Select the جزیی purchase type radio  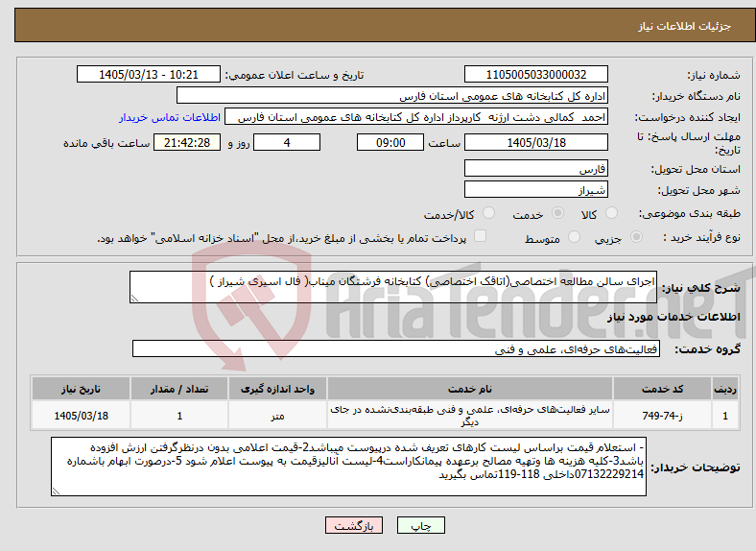pyautogui.click(x=636, y=237)
